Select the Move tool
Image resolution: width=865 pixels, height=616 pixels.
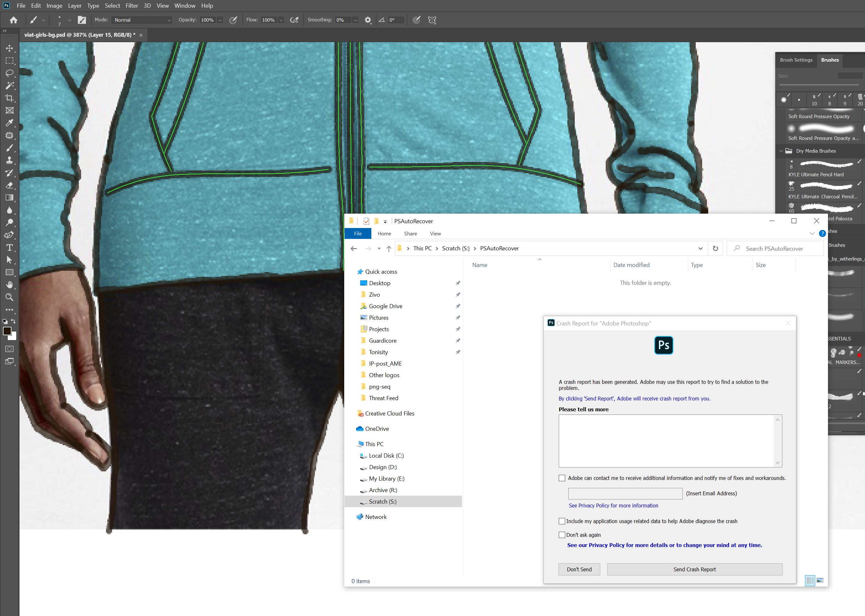pos(10,49)
